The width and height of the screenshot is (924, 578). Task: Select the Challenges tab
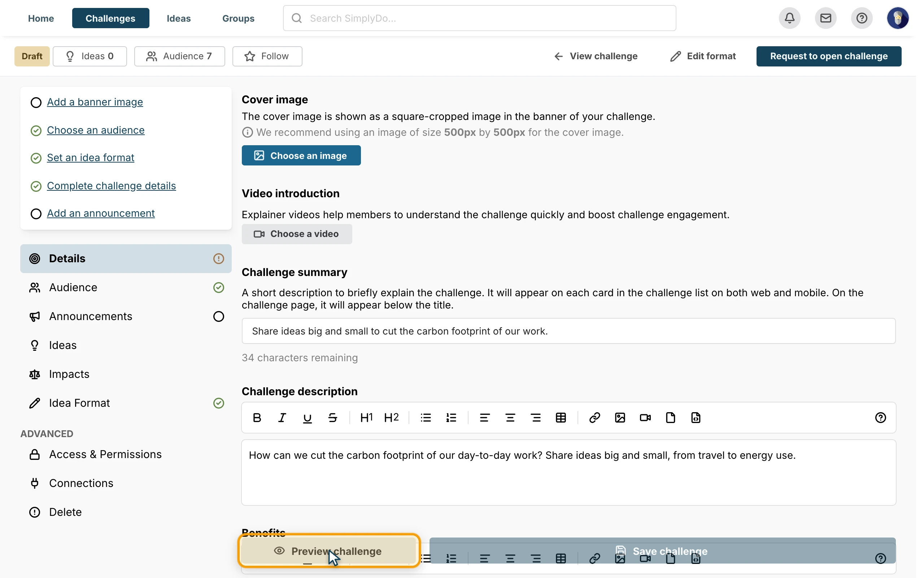(110, 18)
